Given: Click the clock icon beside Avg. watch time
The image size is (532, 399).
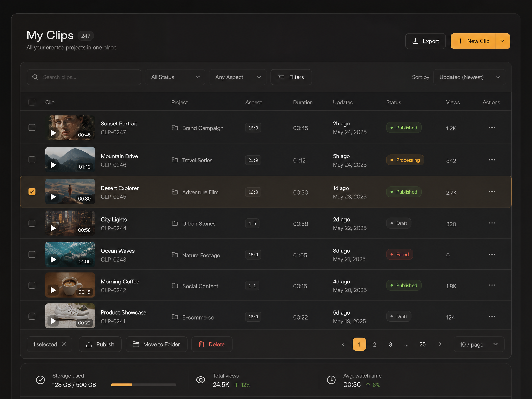Looking at the screenshot, I should click(331, 380).
